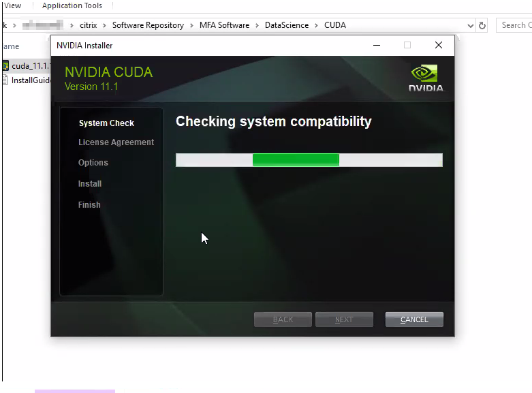
Task: Click MFA Software in breadcrumb path
Action: point(224,25)
